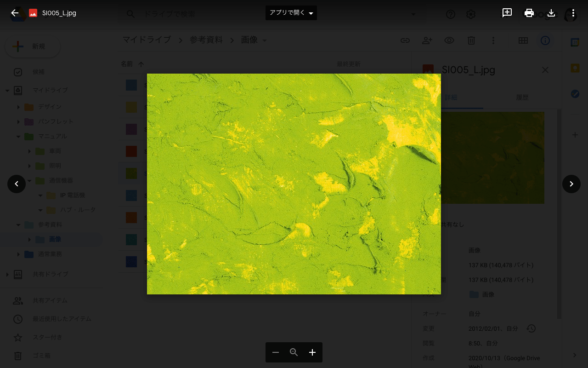
Task: Switch to the '履歴' tab
Action: click(522, 98)
